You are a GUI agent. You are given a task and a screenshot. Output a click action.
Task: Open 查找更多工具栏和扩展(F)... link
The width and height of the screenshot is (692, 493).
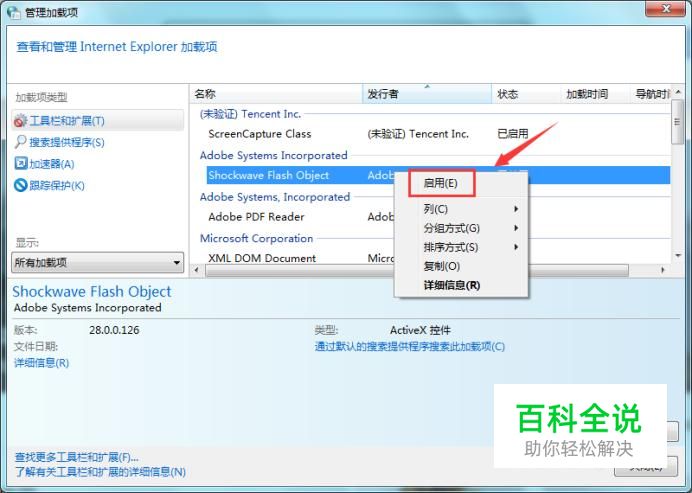[77, 457]
